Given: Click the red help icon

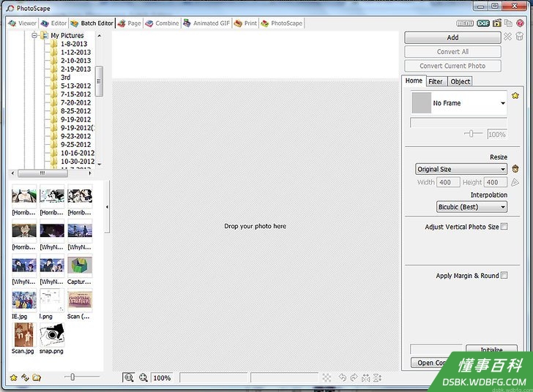Looking at the screenshot, I should pyautogui.click(x=520, y=23).
